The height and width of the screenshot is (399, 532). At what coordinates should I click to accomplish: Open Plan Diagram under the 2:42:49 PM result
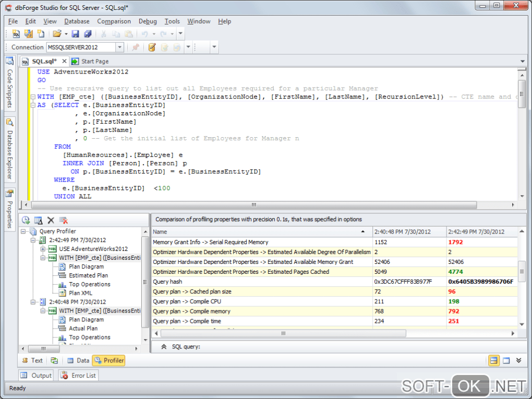tap(86, 267)
